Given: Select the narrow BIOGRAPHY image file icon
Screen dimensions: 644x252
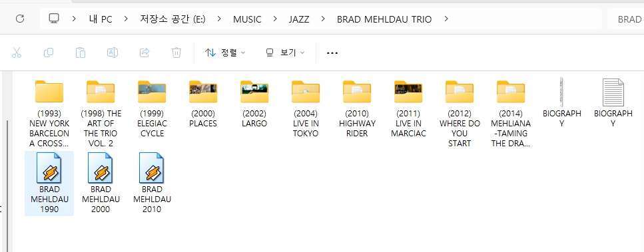Looking at the screenshot, I should point(562,92).
